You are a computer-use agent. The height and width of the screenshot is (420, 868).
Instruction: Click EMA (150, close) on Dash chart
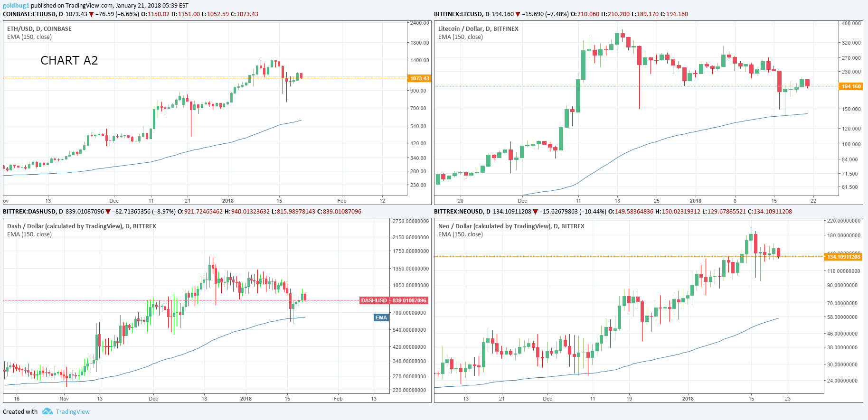coord(29,234)
